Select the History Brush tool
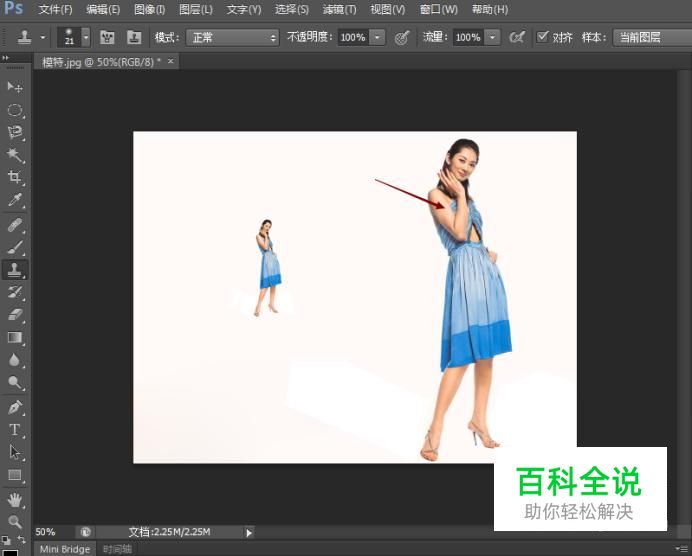The width and height of the screenshot is (692, 556). pos(15,292)
